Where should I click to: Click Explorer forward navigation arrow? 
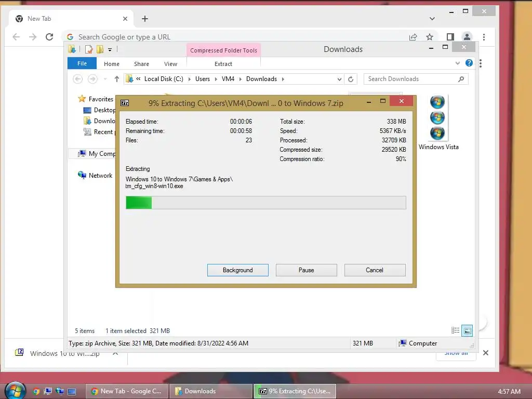92,79
